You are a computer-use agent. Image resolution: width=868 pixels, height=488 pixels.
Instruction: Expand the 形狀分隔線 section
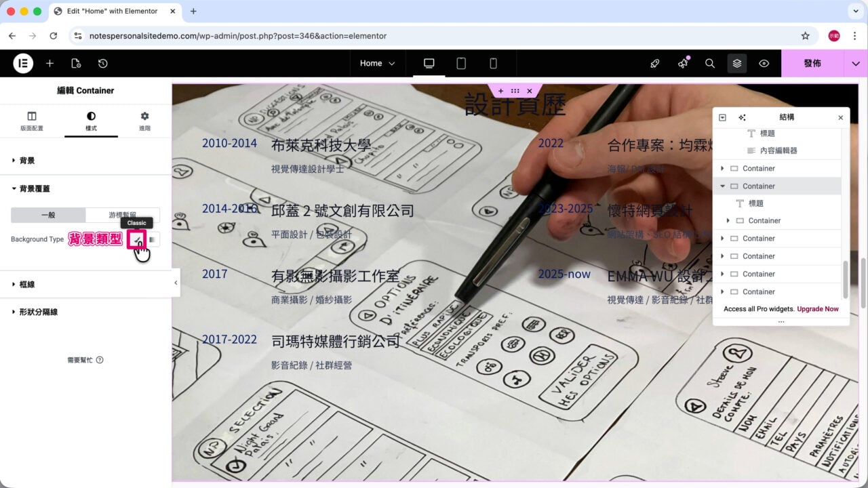tap(85, 312)
